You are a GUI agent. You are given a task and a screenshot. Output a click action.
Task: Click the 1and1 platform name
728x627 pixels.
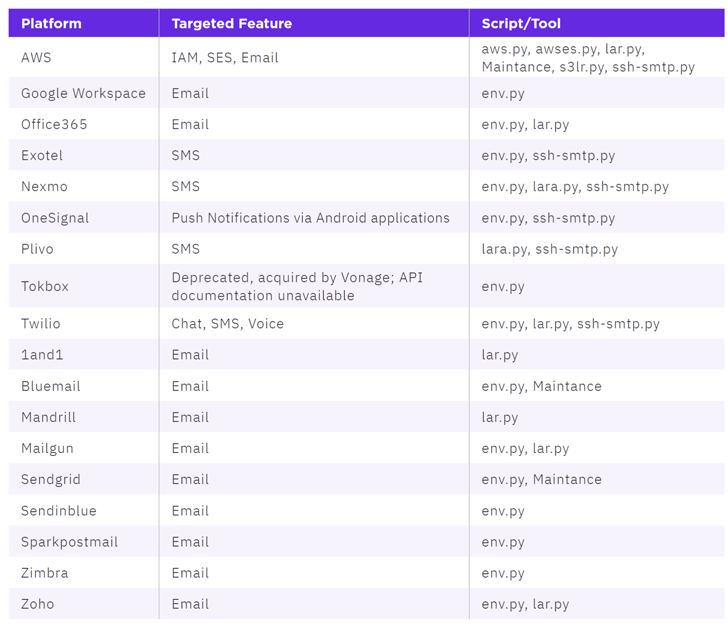click(x=40, y=355)
